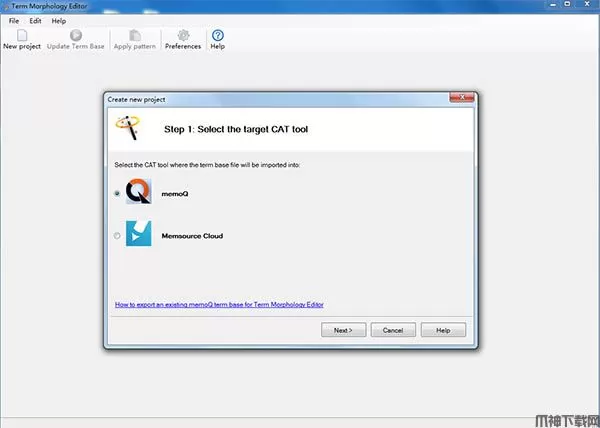Image resolution: width=600 pixels, height=428 pixels.
Task: Click the memoQ logo icon
Action: (x=139, y=191)
